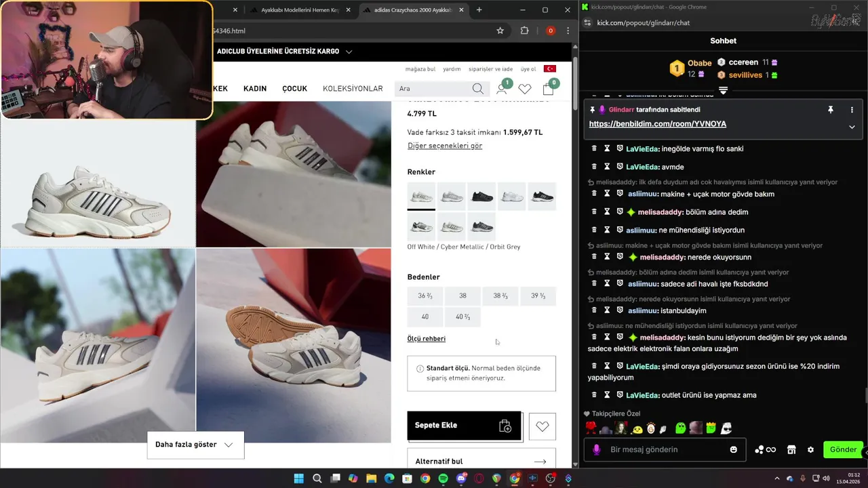Select the dark grey swatch in second row

tap(481, 226)
